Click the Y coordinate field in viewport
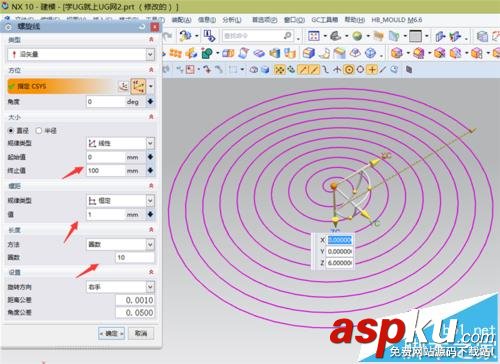 pyautogui.click(x=340, y=251)
